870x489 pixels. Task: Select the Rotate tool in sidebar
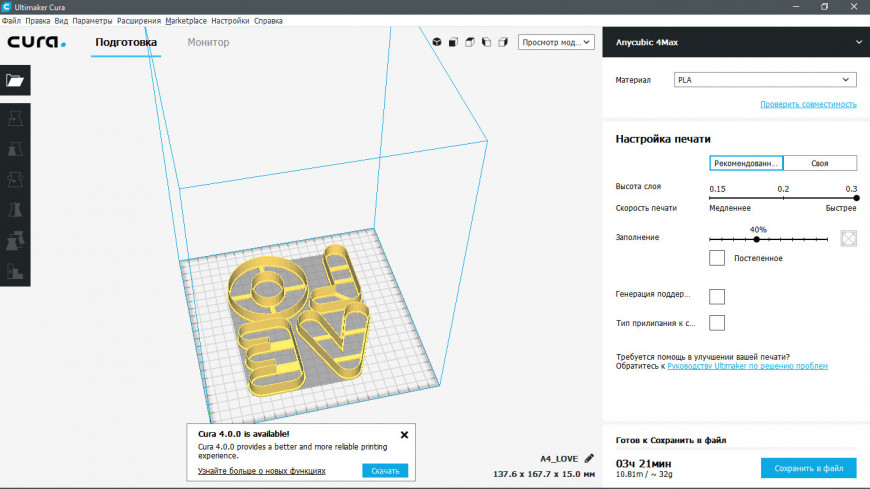(15, 180)
